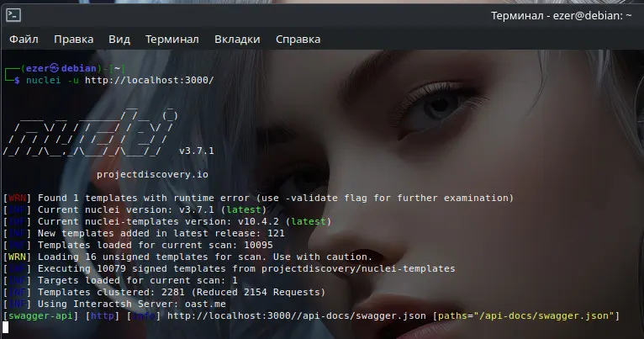Image resolution: width=644 pixels, height=339 pixels.
Task: Open the Вид menu
Action: [x=119, y=40]
